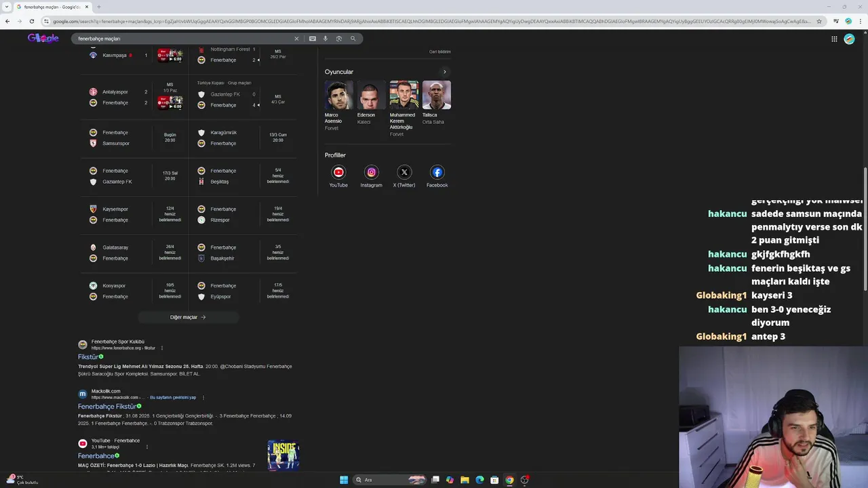Open Microsoft Store from the taskbar

[494, 480]
